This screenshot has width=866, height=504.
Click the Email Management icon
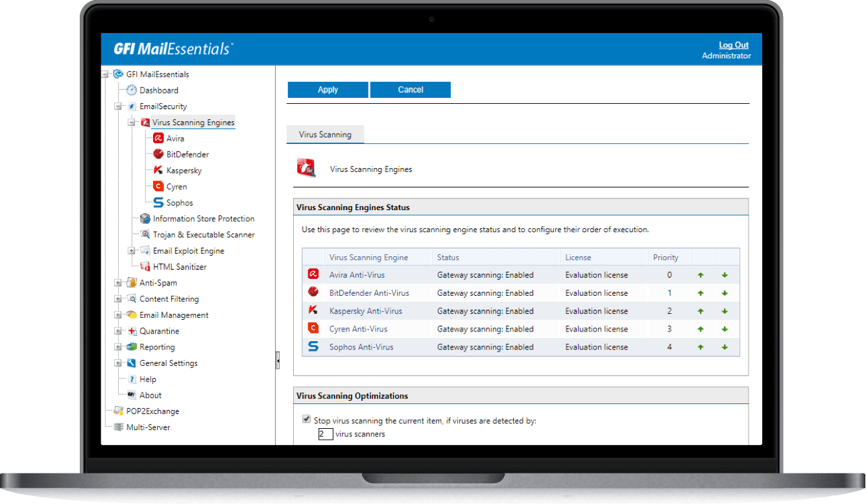click(x=132, y=315)
